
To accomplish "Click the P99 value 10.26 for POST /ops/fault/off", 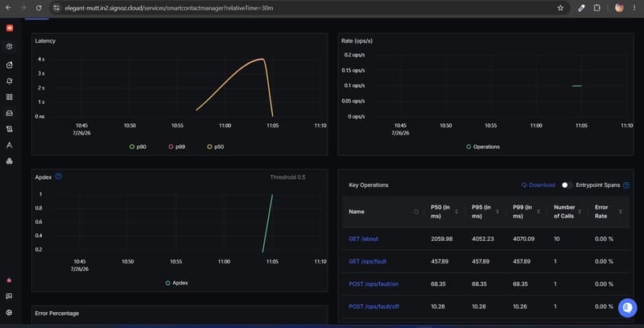I will 520,306.
